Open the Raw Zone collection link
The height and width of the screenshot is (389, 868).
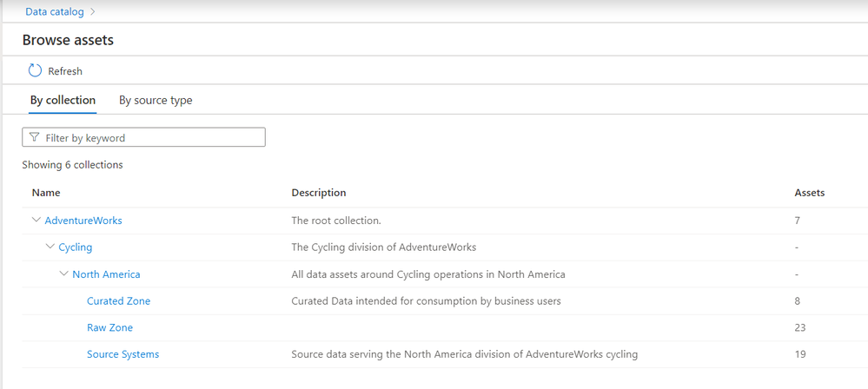(x=109, y=327)
